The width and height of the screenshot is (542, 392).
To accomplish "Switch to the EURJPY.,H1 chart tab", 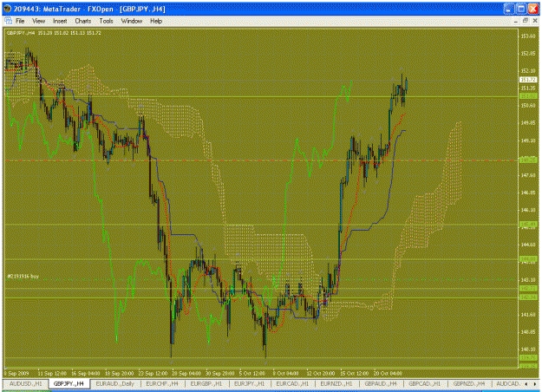I will [x=249, y=383].
